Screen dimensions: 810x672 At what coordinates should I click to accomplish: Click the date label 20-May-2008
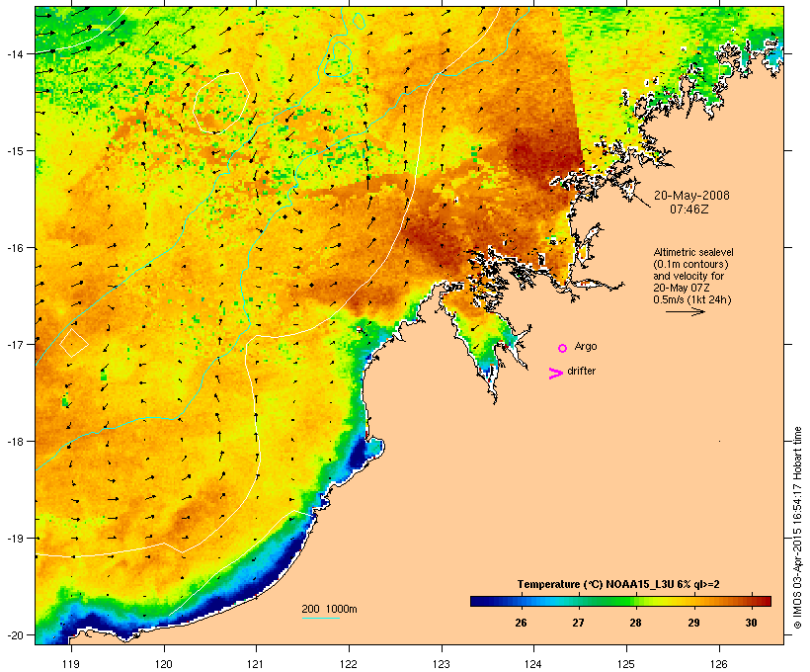(x=691, y=196)
